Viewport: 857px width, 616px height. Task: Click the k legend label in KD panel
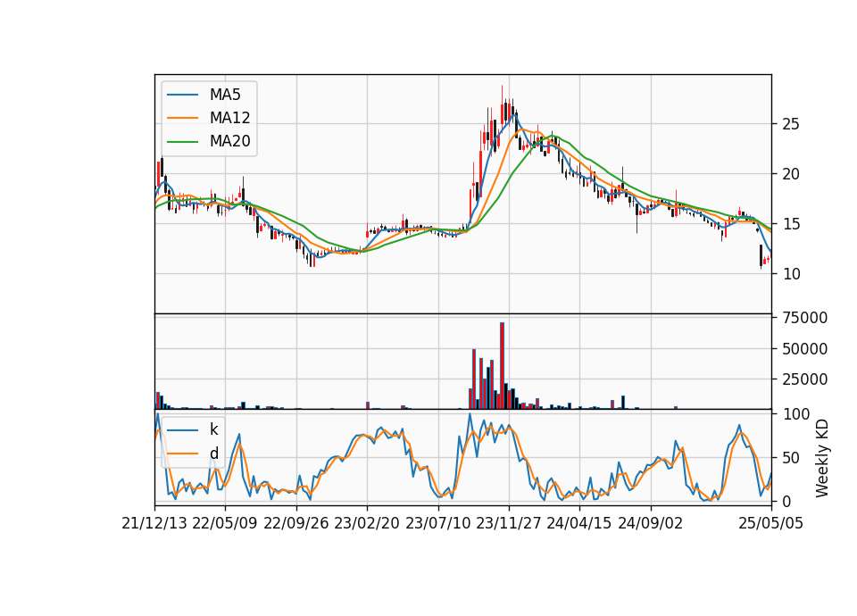pos(213,429)
